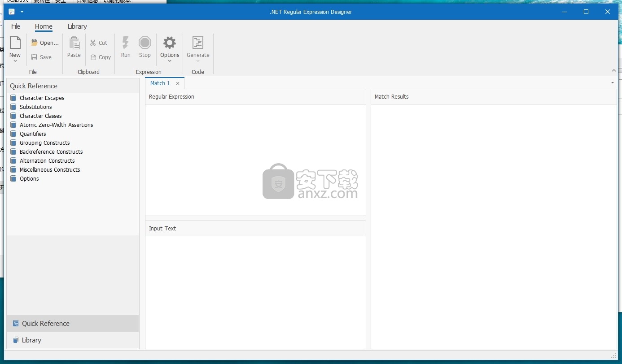622x364 pixels.
Task: Save the current expression
Action: tap(41, 57)
